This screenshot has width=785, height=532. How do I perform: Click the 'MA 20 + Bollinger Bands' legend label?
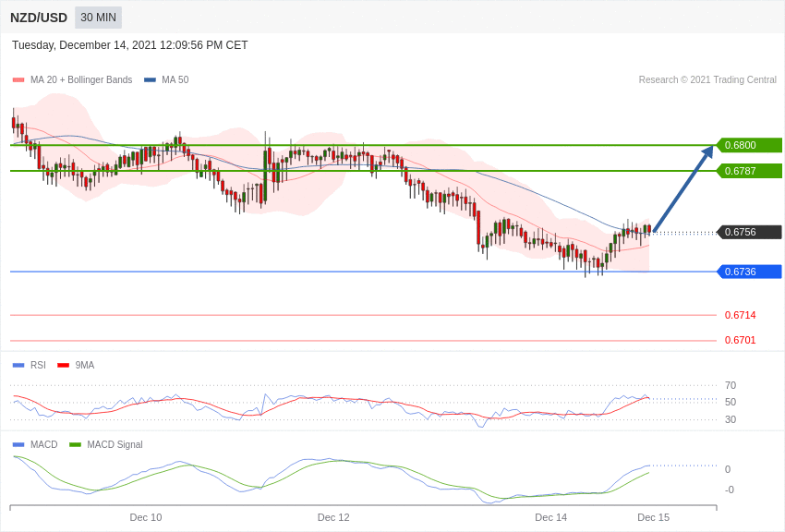[x=81, y=79]
